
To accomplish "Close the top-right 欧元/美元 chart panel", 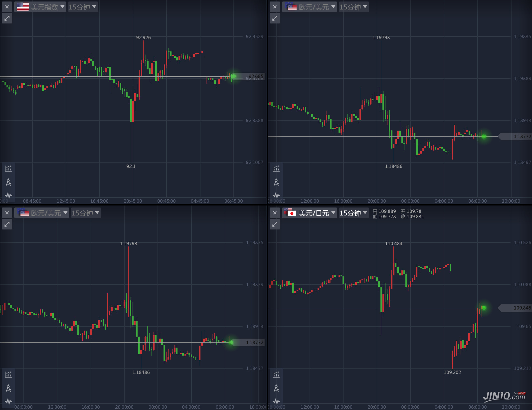I will pyautogui.click(x=275, y=7).
